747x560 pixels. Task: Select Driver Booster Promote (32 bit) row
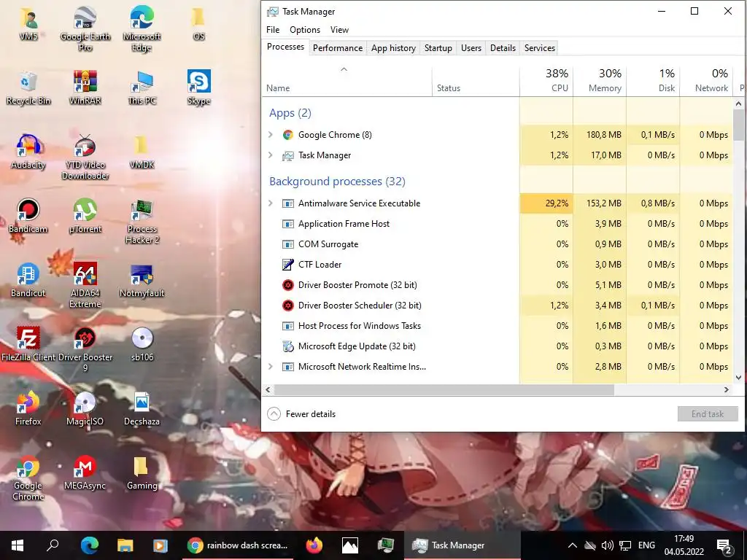(497, 285)
